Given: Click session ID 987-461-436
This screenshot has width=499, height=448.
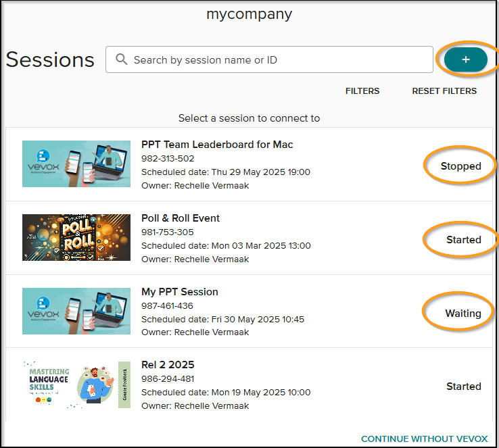Looking at the screenshot, I should (167, 306).
